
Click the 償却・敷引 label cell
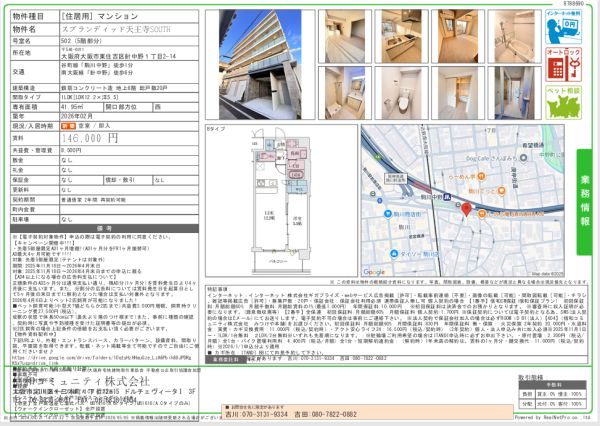120,180
